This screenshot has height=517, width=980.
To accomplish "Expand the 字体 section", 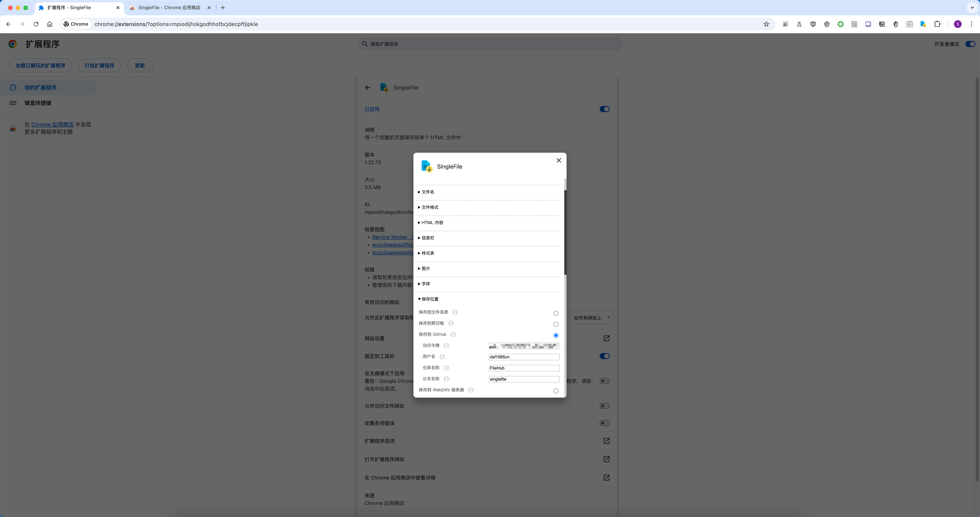I will 424,284.
